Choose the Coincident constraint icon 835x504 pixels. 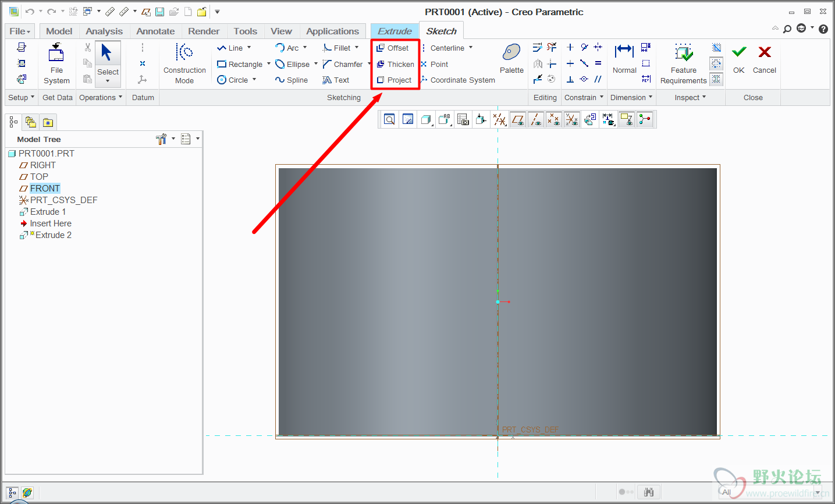(584, 79)
